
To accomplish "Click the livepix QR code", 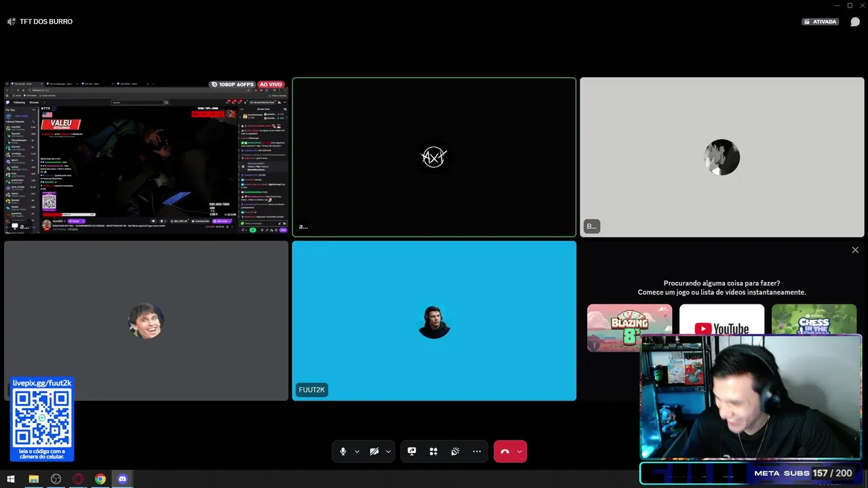I will pos(42,418).
